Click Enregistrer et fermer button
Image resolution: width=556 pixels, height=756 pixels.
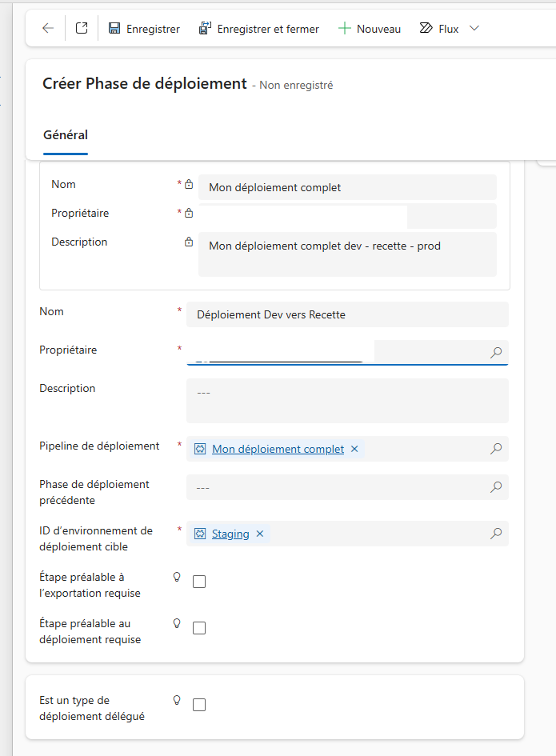point(258,29)
